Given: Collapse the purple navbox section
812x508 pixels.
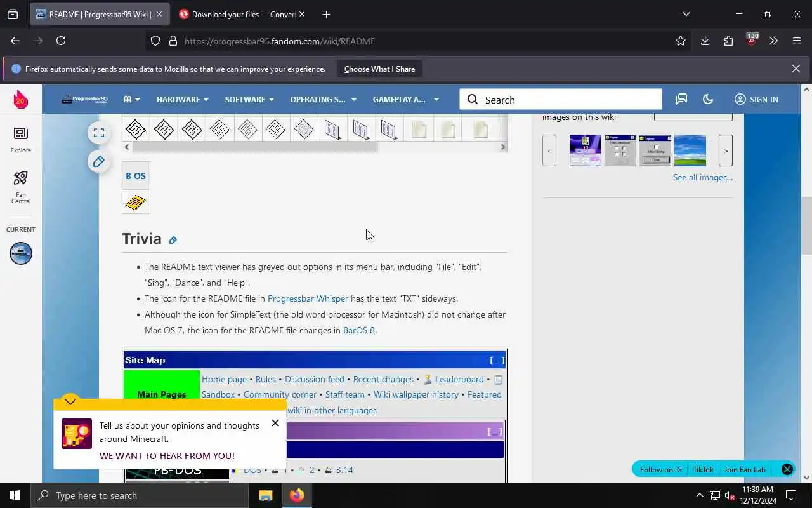Looking at the screenshot, I should [x=495, y=432].
